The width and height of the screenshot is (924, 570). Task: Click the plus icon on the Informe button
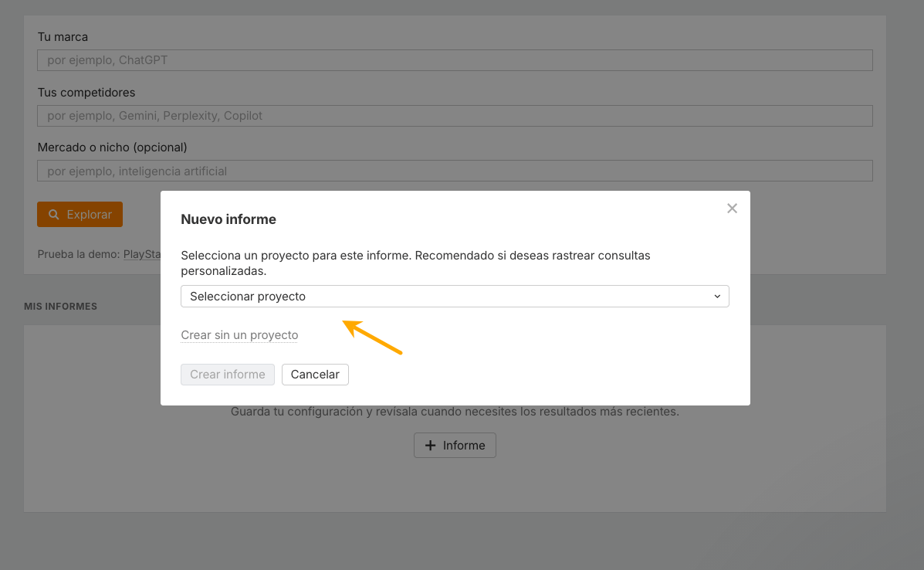(431, 445)
